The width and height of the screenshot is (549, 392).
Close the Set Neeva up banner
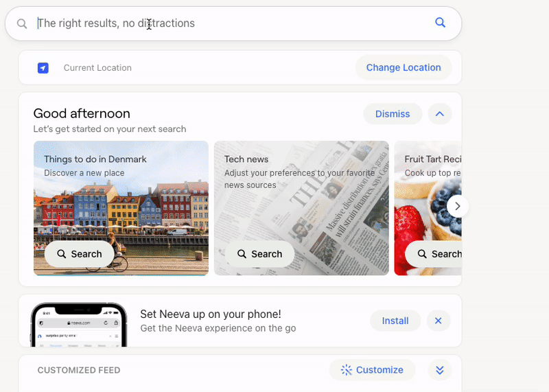point(439,321)
